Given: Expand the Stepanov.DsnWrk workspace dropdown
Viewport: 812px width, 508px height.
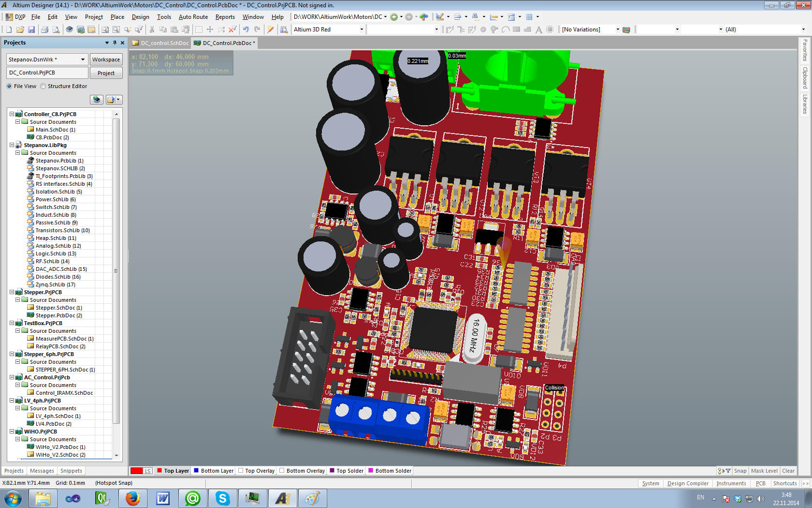Looking at the screenshot, I should pos(83,60).
